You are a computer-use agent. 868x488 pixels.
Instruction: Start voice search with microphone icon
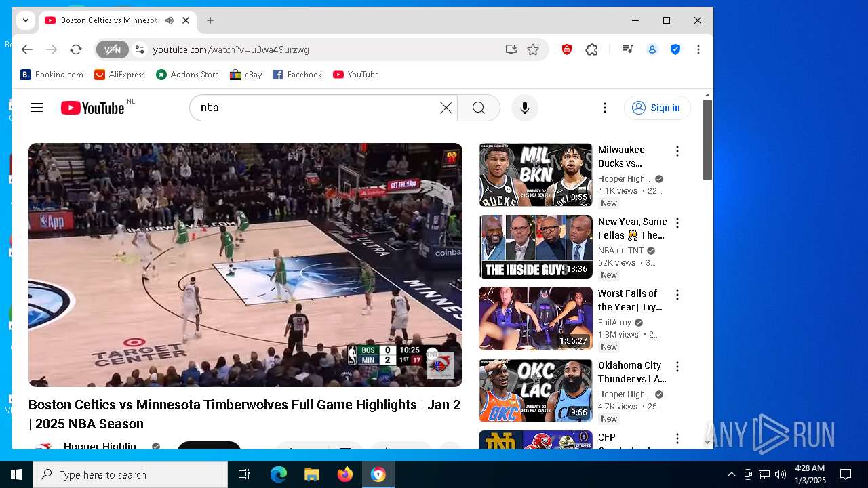pos(524,108)
